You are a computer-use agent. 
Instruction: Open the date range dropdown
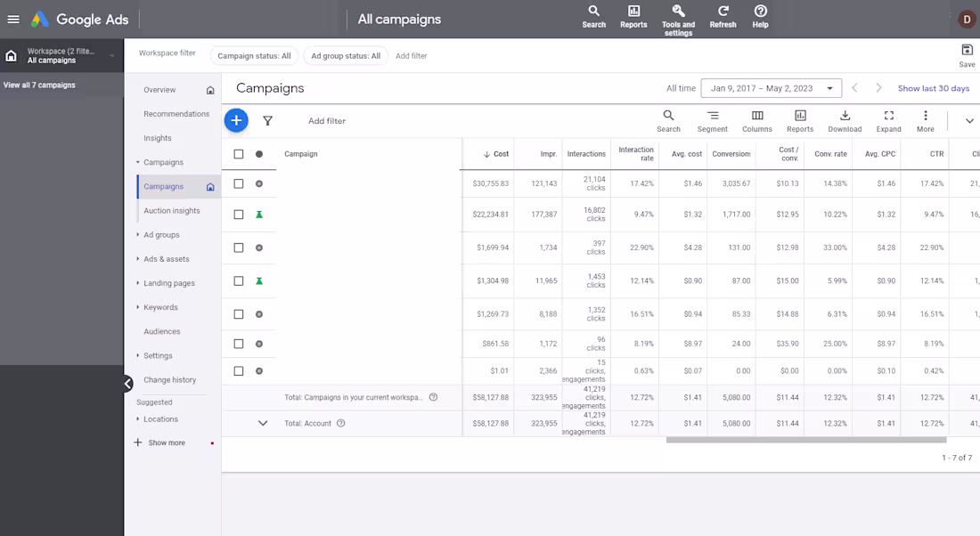(x=772, y=87)
